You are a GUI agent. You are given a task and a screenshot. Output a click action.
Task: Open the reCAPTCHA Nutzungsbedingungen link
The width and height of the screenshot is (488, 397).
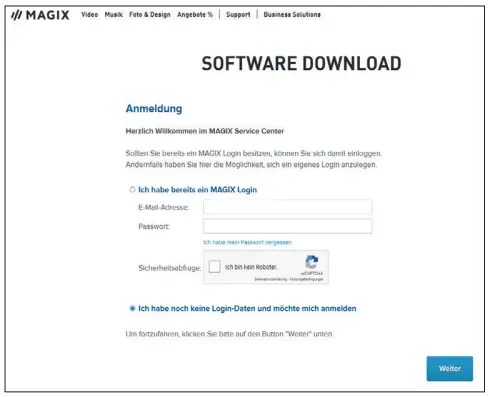[307, 279]
